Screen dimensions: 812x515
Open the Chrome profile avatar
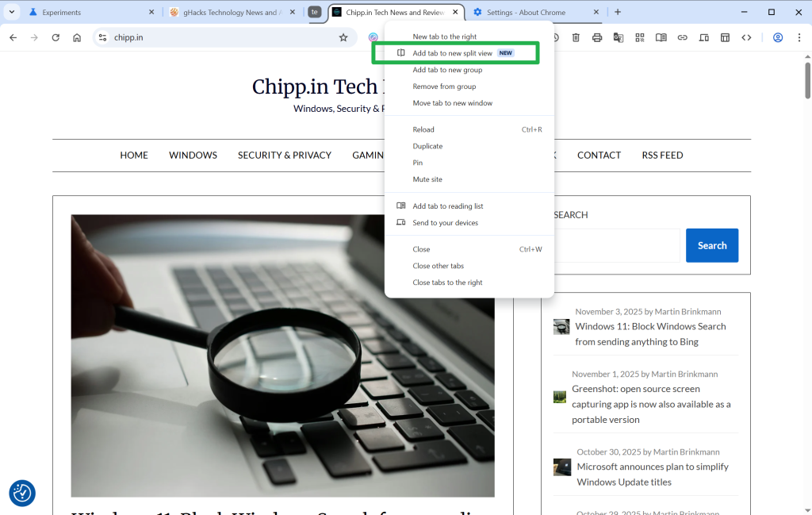778,37
